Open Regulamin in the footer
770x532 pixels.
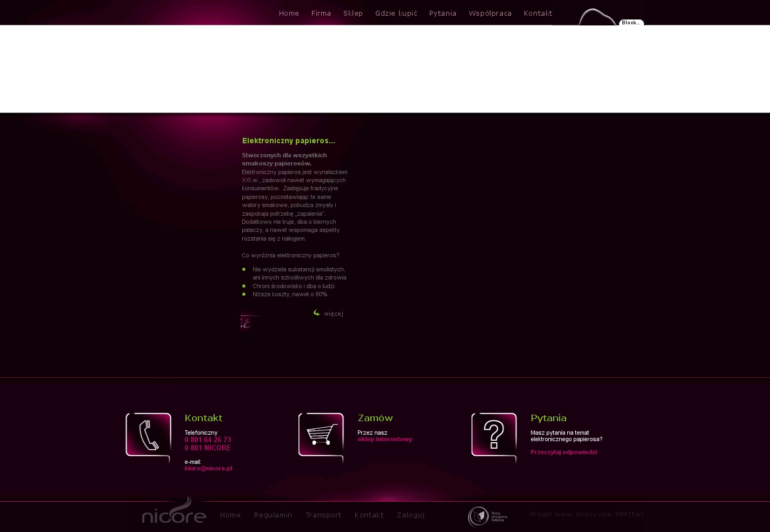273,515
